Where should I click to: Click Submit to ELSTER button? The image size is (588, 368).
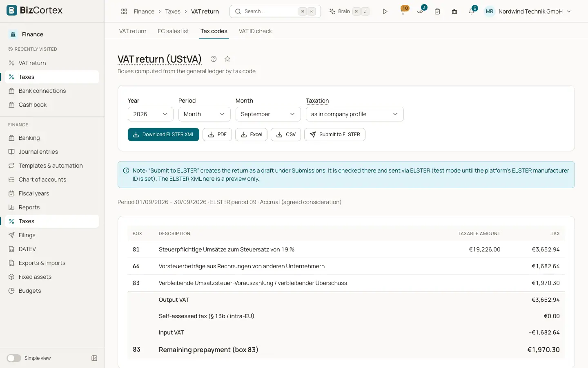pyautogui.click(x=335, y=135)
